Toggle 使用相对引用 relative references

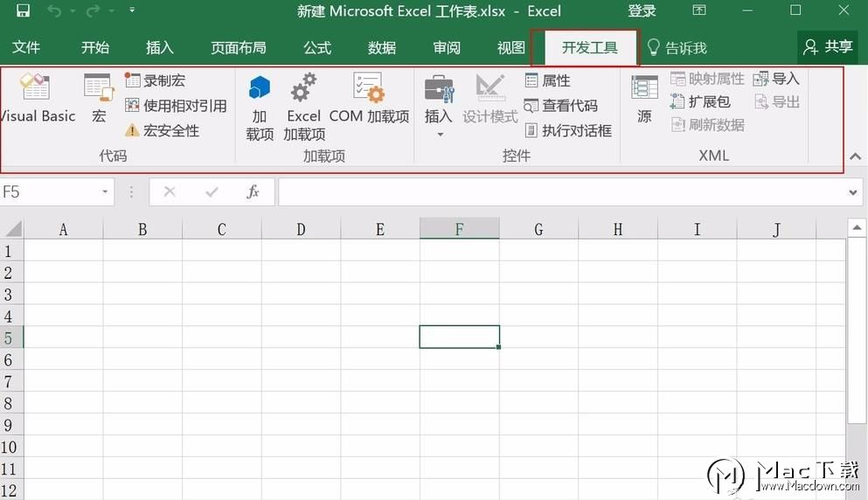tap(176, 105)
